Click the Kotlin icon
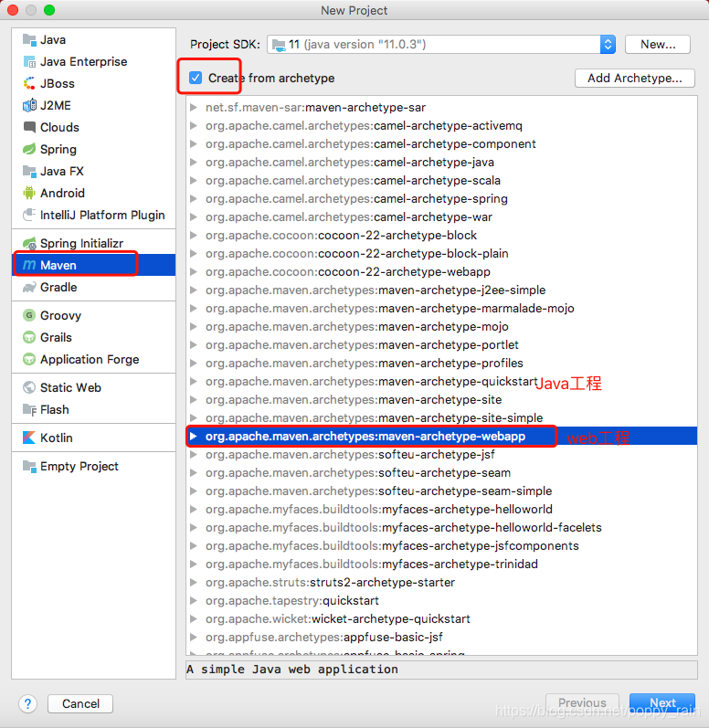 pyautogui.click(x=29, y=438)
